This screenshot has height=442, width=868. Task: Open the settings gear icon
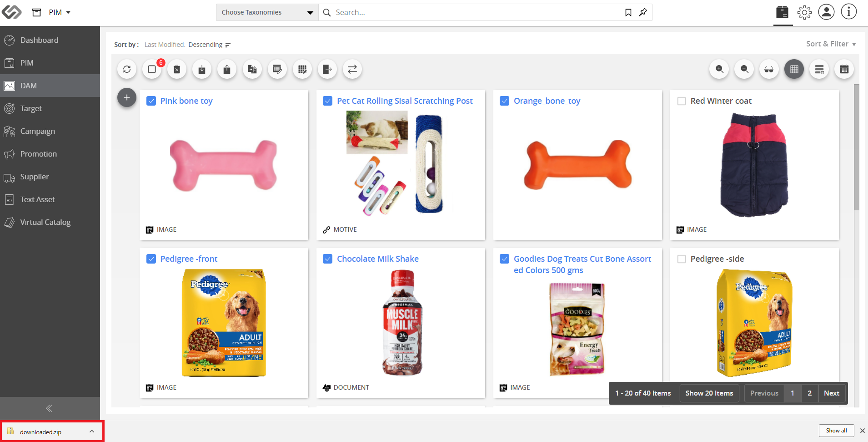[804, 12]
